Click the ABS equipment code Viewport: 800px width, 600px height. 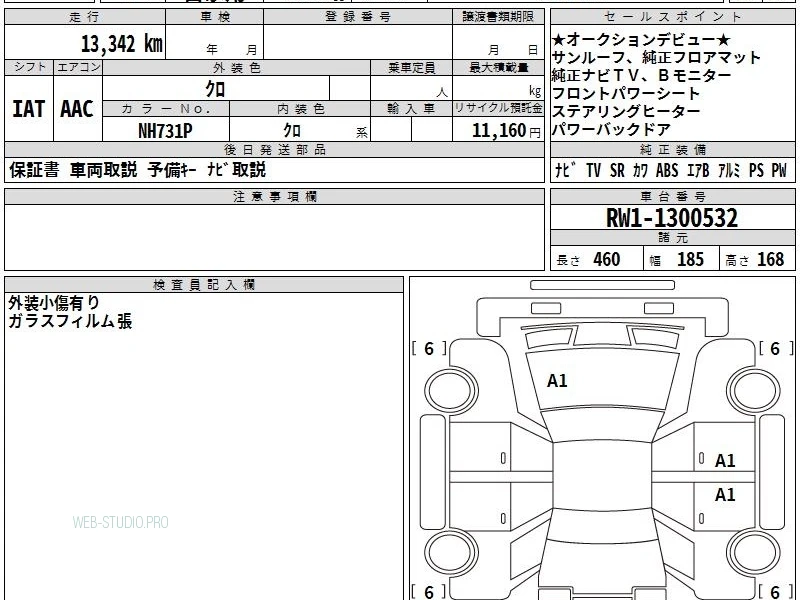click(x=667, y=170)
